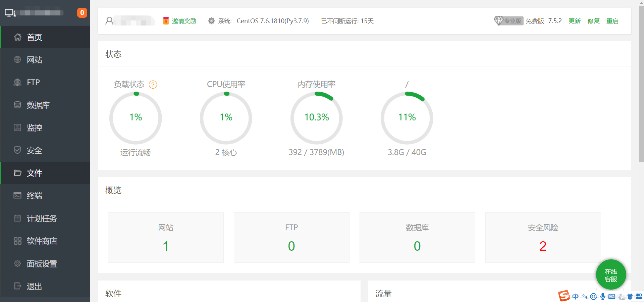The image size is (644, 302).
Task: Open the 网站 overview card showing 1
Action: coord(166,238)
